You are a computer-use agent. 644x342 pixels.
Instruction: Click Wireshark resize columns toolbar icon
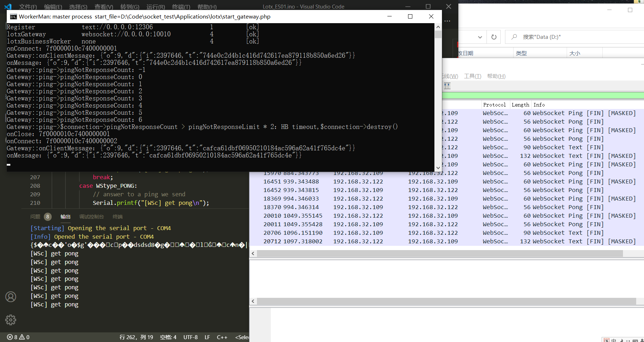coord(447,85)
